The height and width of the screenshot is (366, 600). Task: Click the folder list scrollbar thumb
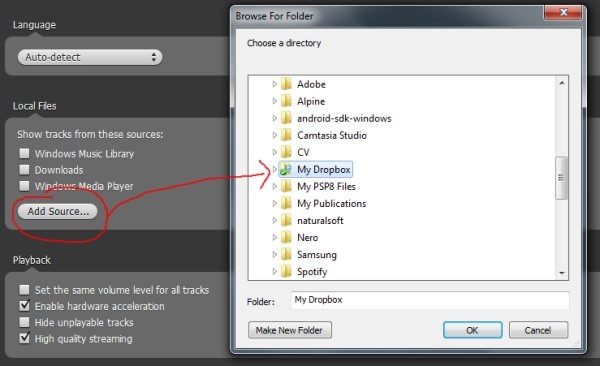click(561, 178)
